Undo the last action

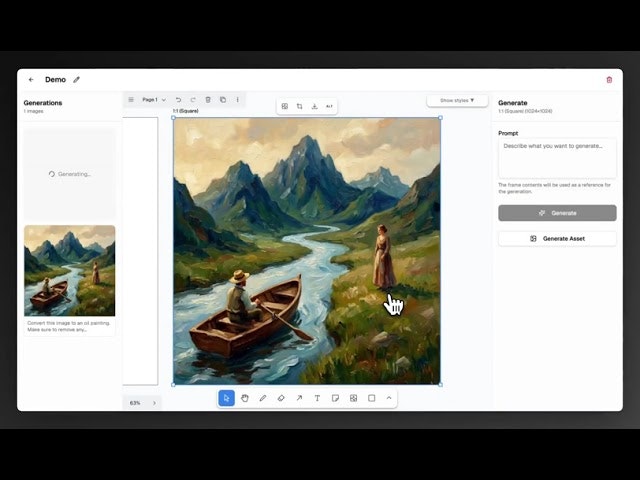click(x=179, y=100)
